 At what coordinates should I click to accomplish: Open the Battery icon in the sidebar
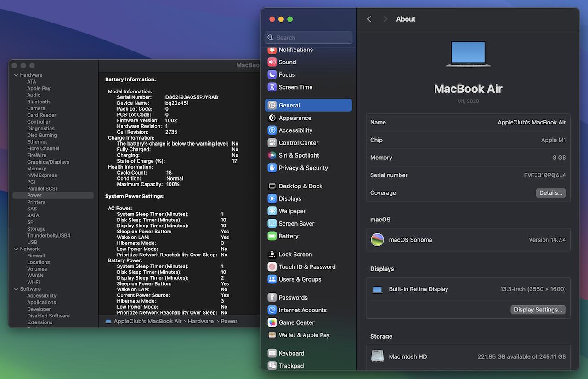(x=272, y=236)
